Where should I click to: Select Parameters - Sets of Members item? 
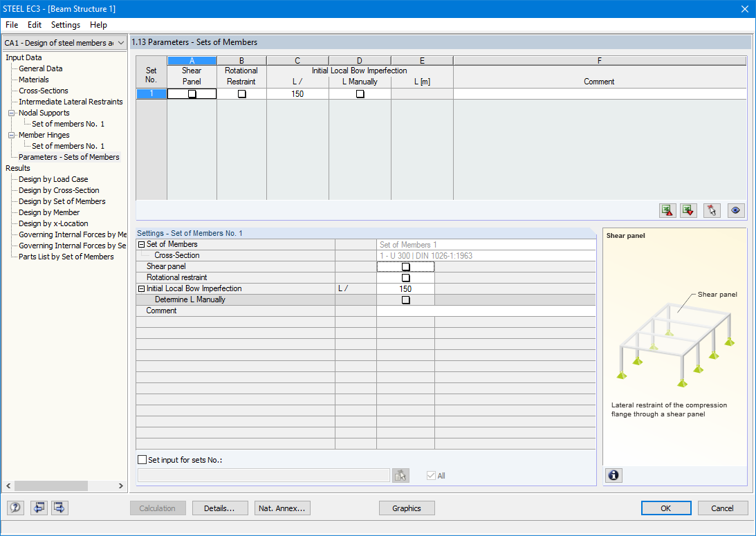(x=69, y=157)
